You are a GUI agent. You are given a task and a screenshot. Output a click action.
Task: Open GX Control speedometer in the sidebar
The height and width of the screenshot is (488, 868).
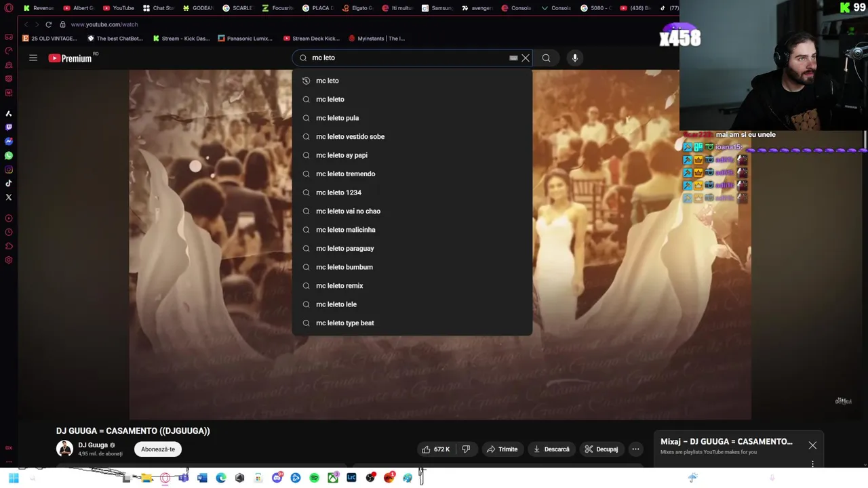[9, 51]
